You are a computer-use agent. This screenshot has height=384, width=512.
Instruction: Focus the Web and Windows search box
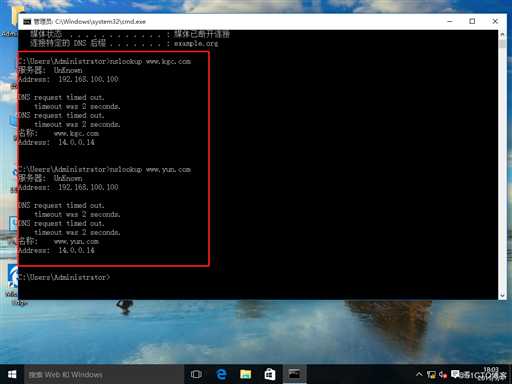pyautogui.click(x=104, y=375)
